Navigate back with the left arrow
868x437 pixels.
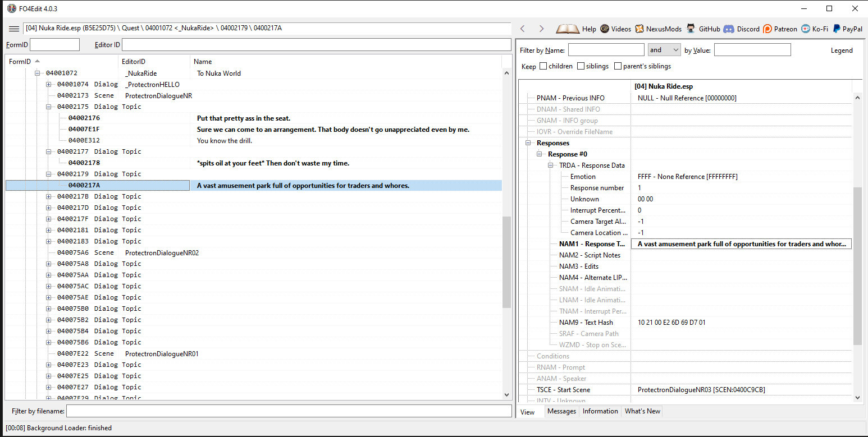[523, 29]
